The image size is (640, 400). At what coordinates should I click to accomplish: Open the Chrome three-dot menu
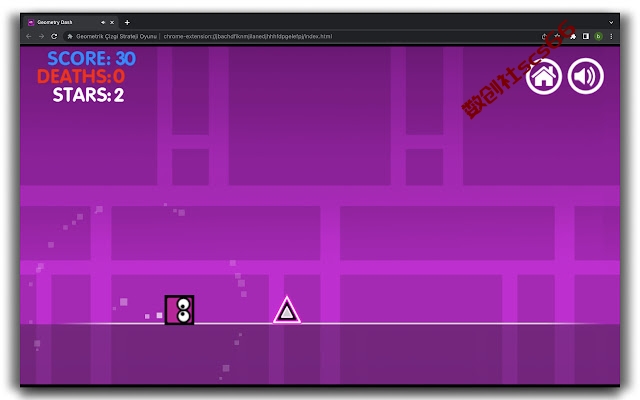(611, 36)
